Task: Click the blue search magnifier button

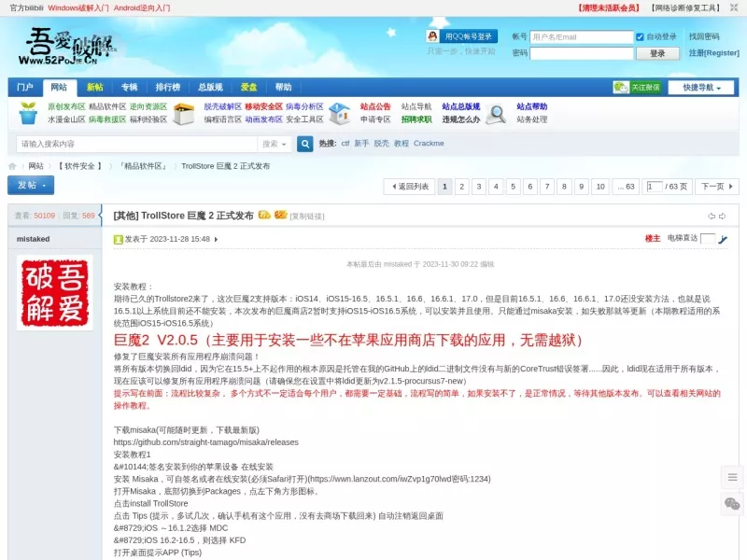Action: 305,144
